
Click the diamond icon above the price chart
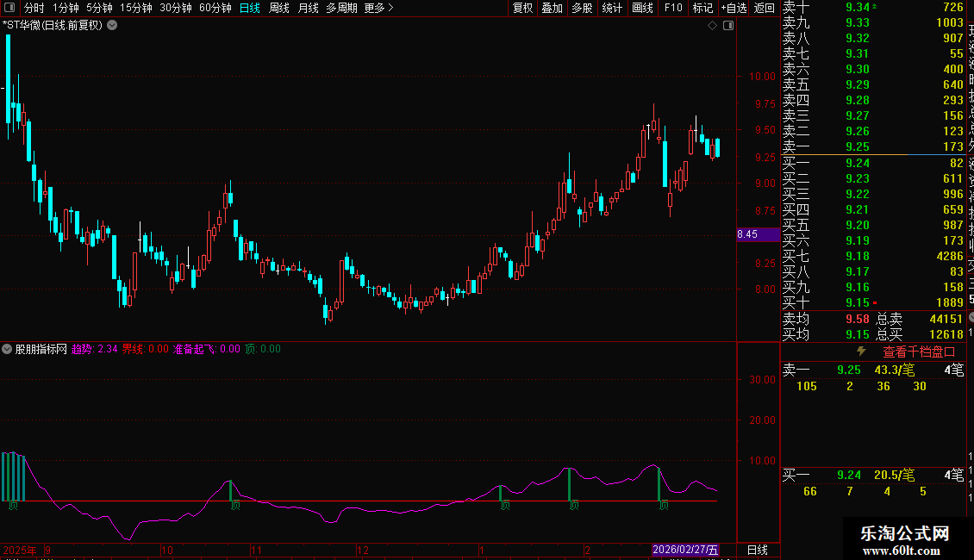(x=713, y=26)
